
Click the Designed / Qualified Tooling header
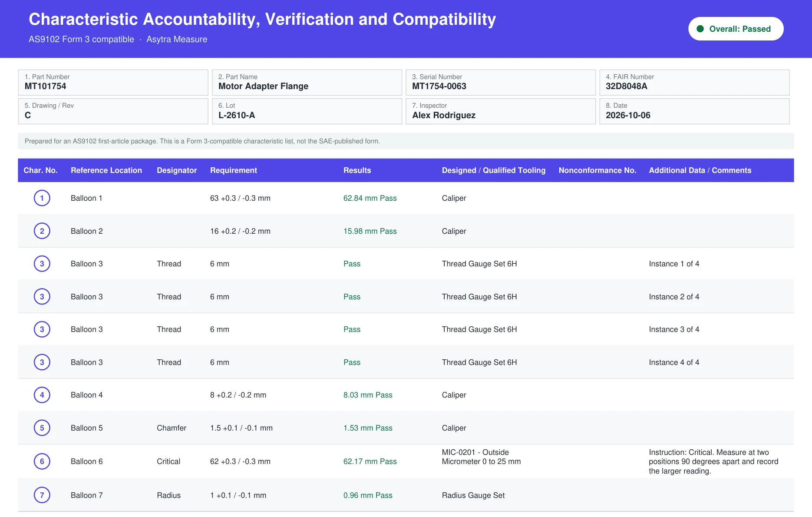pyautogui.click(x=494, y=170)
